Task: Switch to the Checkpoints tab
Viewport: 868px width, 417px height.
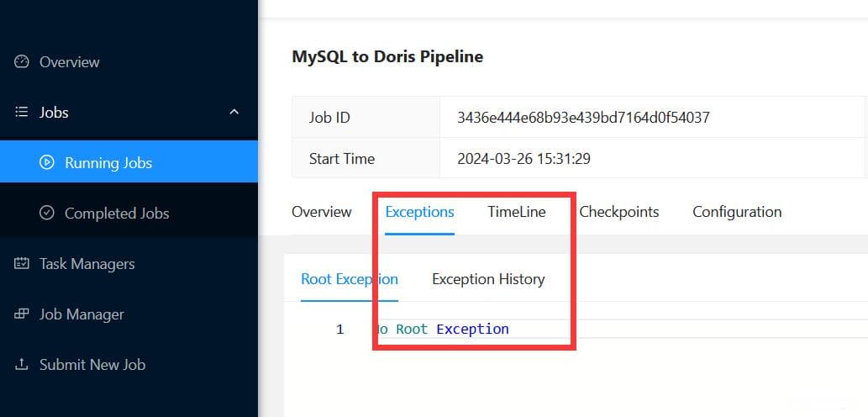Action: point(619,212)
